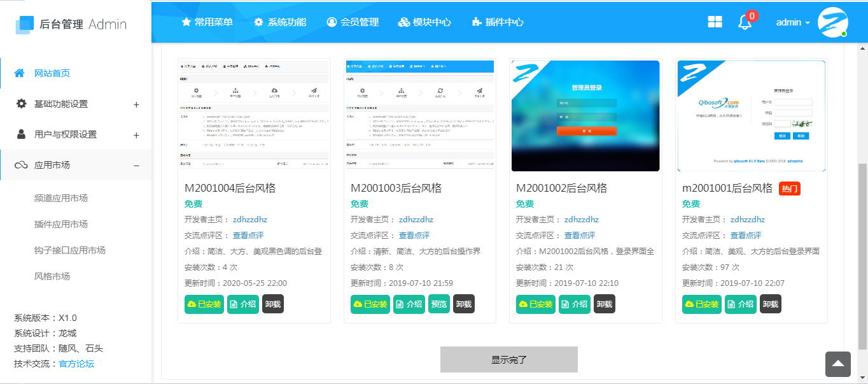This screenshot has width=868, height=384.
Task: Click the 后台管理 Admin logo icon
Action: (x=24, y=24)
